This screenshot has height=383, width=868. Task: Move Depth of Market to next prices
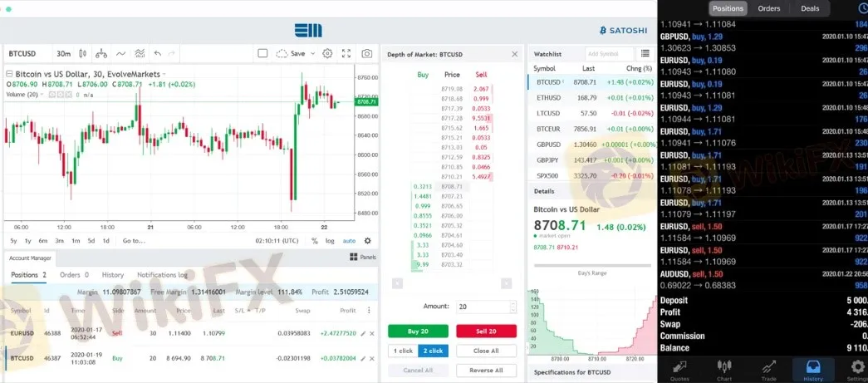coord(506,283)
